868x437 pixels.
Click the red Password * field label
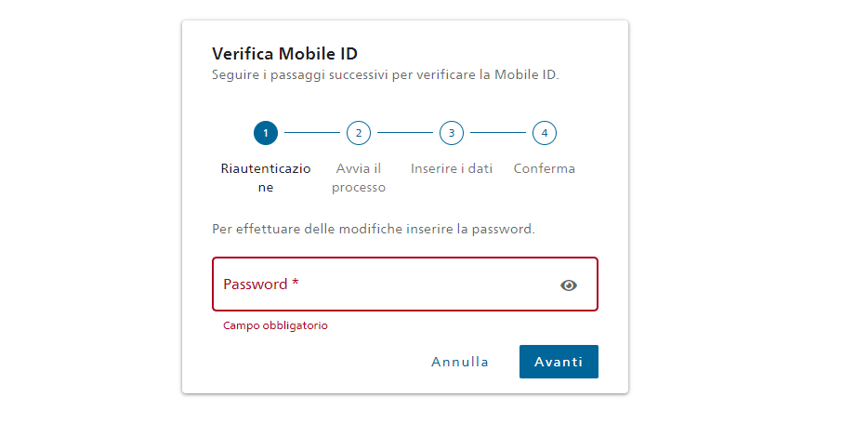pyautogui.click(x=261, y=285)
